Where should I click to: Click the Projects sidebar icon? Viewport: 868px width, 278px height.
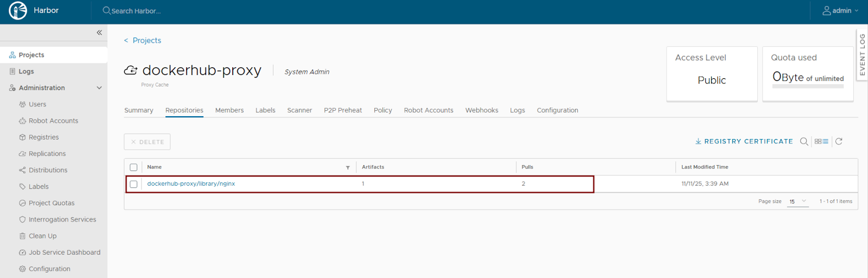12,55
